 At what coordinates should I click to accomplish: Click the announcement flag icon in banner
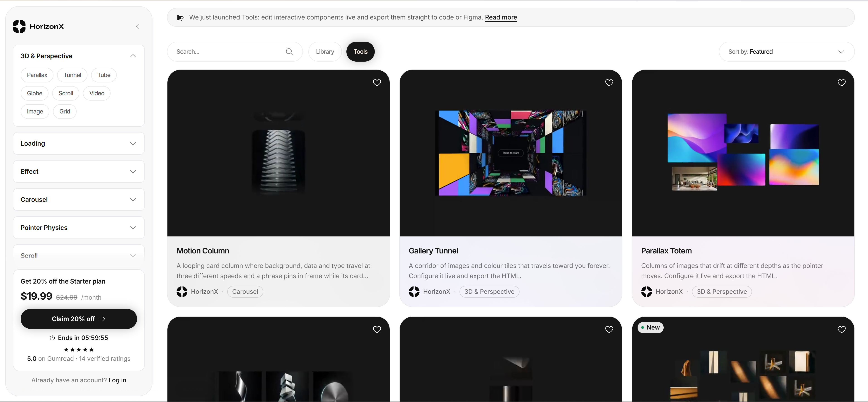coord(180,17)
